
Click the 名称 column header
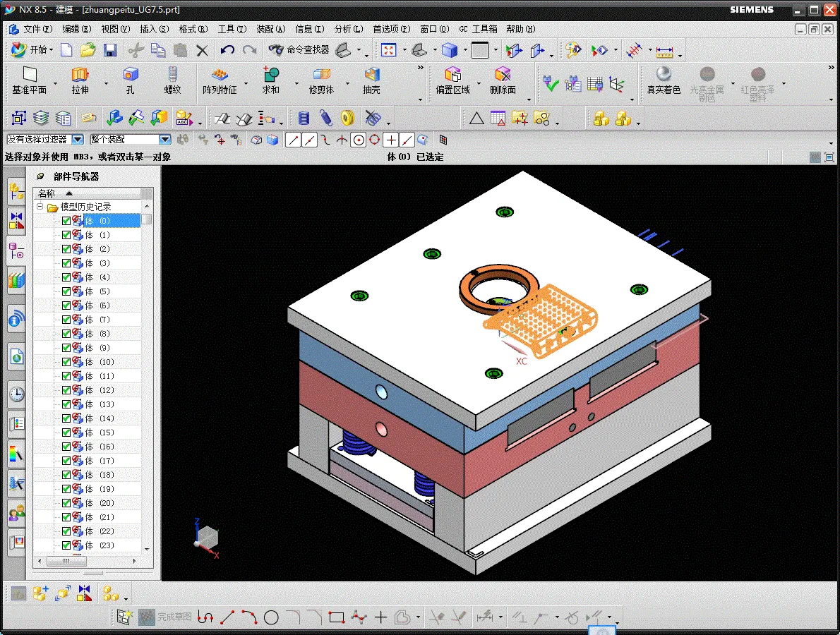(47, 193)
